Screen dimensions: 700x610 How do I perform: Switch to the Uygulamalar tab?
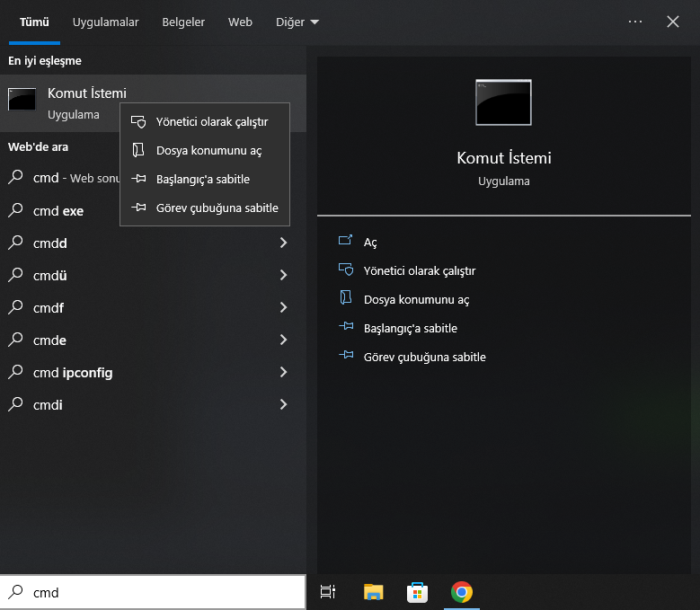click(107, 22)
